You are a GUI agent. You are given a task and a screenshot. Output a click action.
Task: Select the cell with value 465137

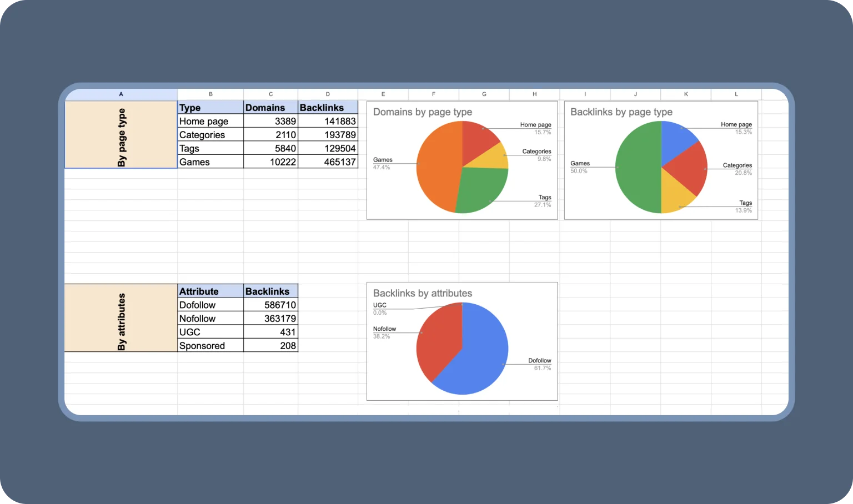click(328, 162)
